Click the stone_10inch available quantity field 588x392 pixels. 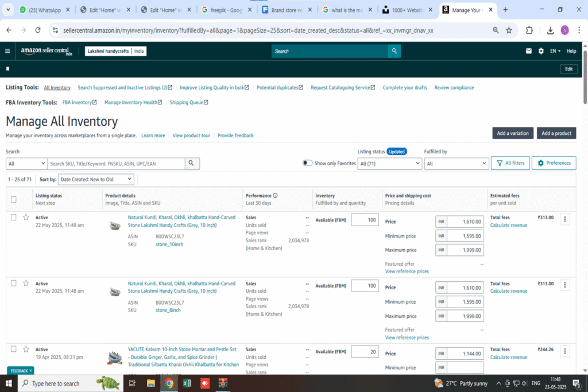[x=365, y=220]
